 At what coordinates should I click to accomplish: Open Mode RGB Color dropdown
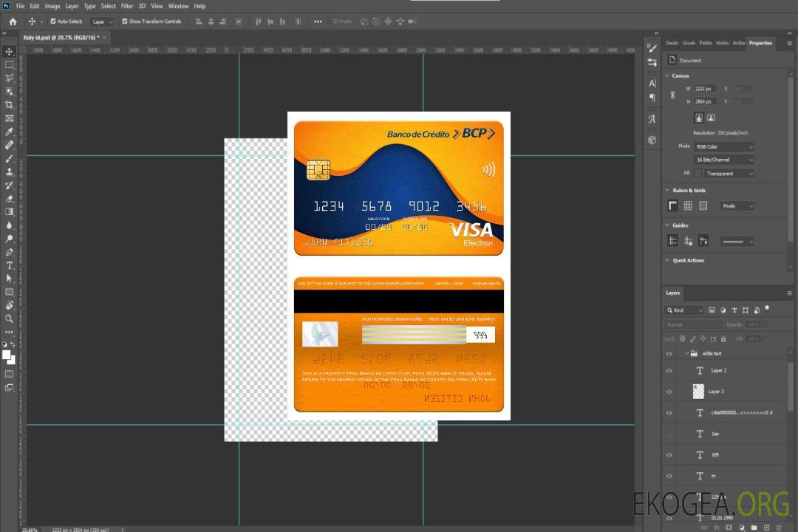coord(723,146)
